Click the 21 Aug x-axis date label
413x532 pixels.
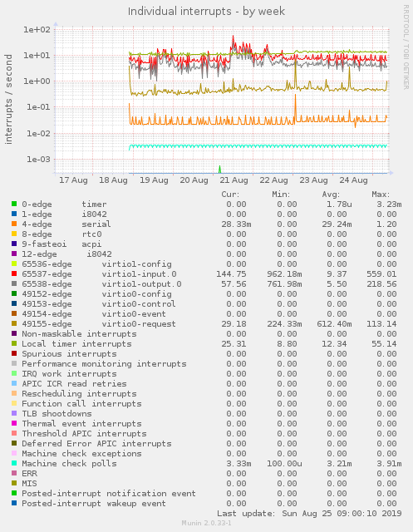pos(234,180)
